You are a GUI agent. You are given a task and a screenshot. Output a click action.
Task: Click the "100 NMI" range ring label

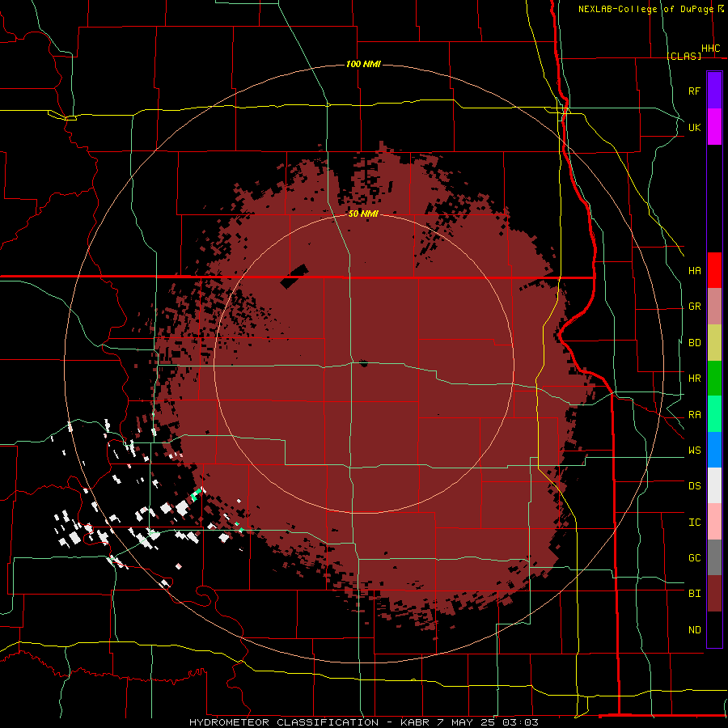[x=363, y=64]
